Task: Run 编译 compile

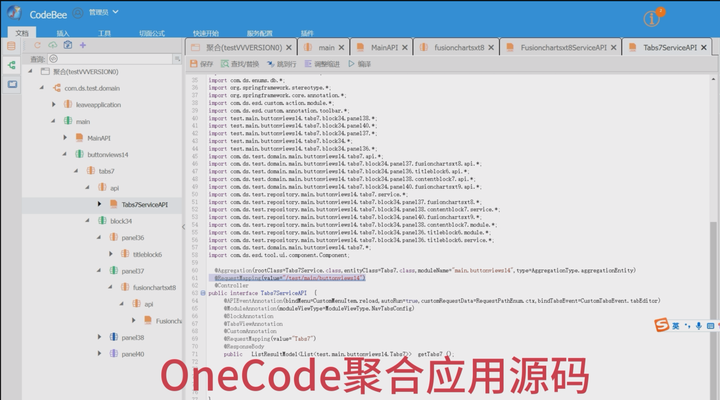Action: (360, 64)
